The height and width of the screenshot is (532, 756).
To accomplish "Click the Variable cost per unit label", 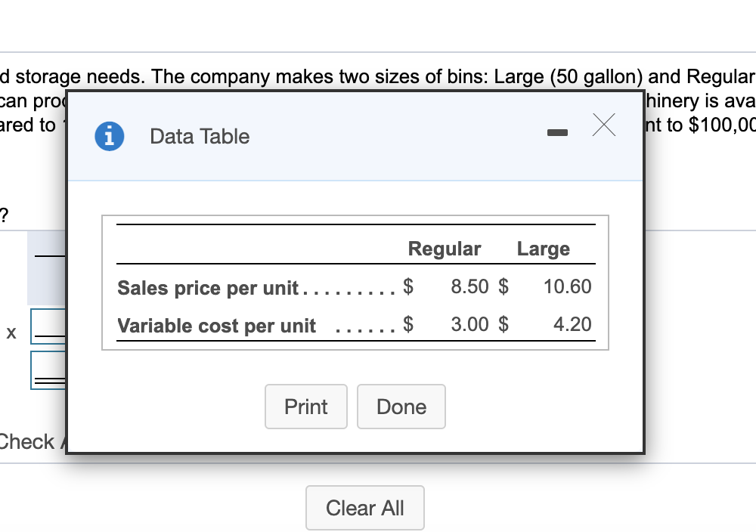I will [216, 326].
